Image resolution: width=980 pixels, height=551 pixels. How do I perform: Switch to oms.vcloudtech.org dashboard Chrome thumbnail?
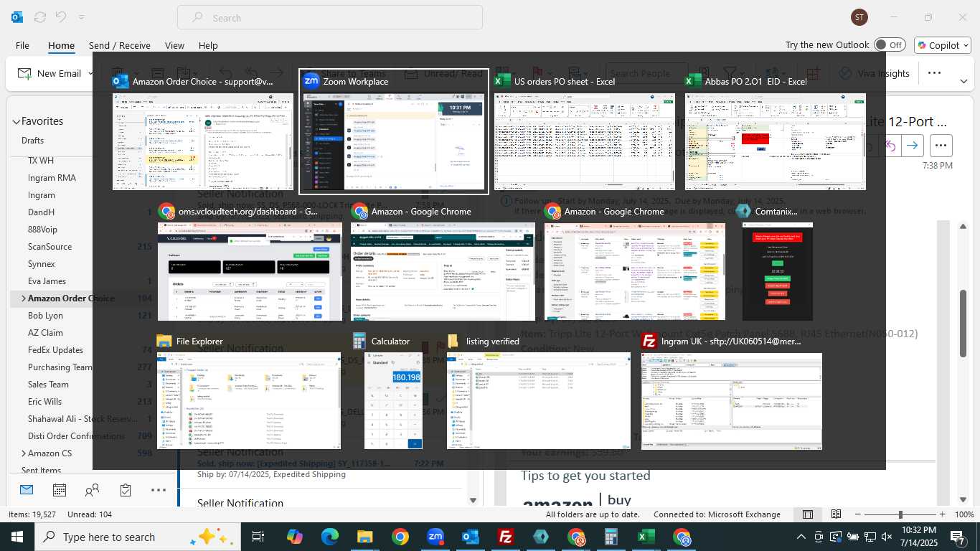tap(250, 263)
